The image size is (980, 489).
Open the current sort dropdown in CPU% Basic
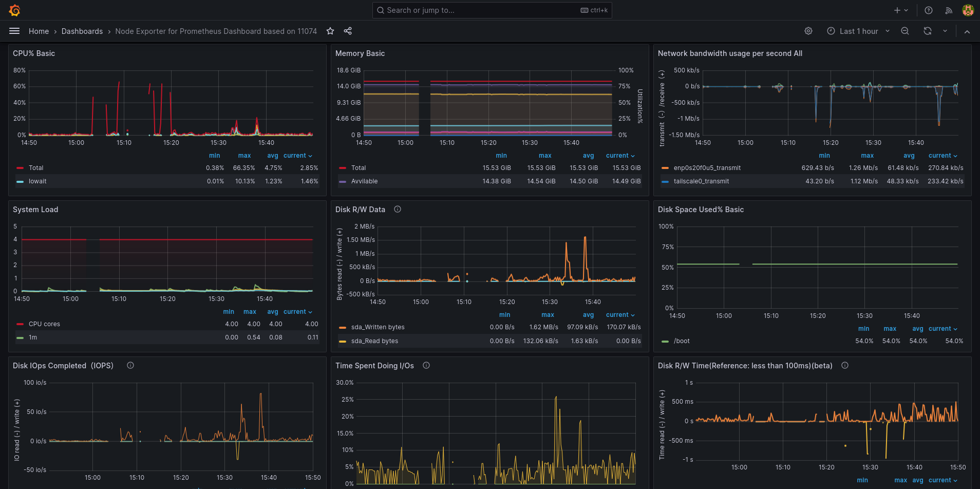(x=298, y=155)
